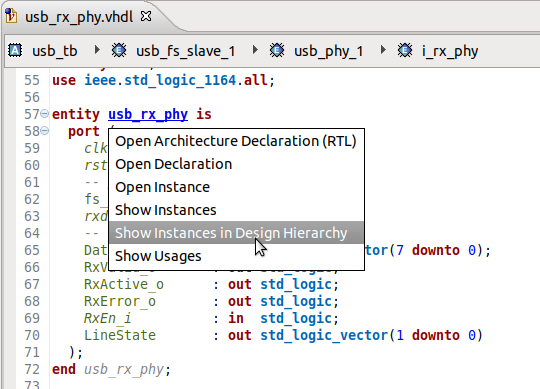
Task: Click std_logic_1164 package name
Action: pos(180,81)
